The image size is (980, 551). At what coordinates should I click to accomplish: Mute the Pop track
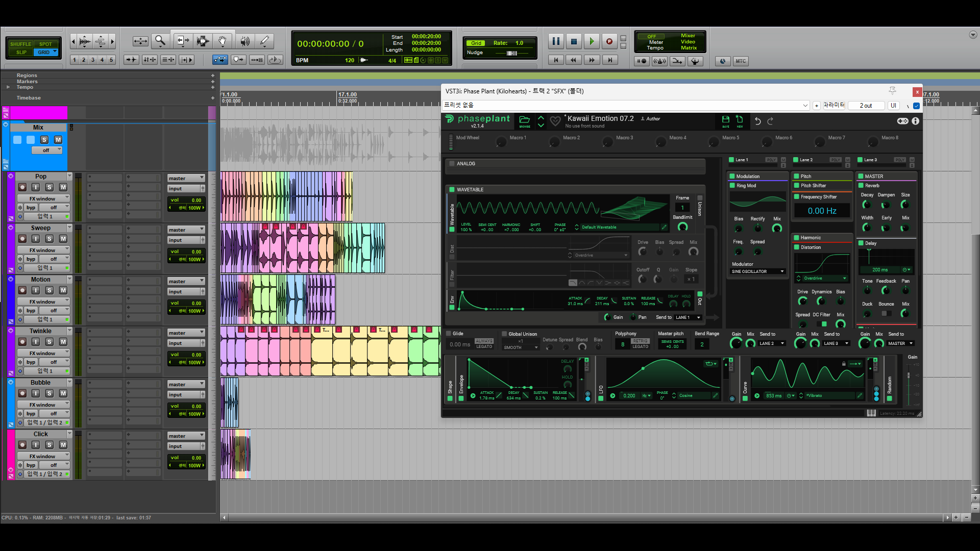63,187
